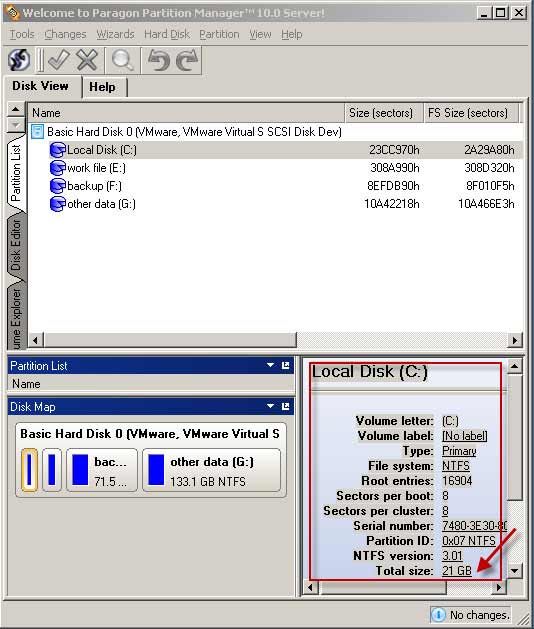Open the Disk Map panel dropdown arrow
The height and width of the screenshot is (629, 534).
pyautogui.click(x=270, y=406)
